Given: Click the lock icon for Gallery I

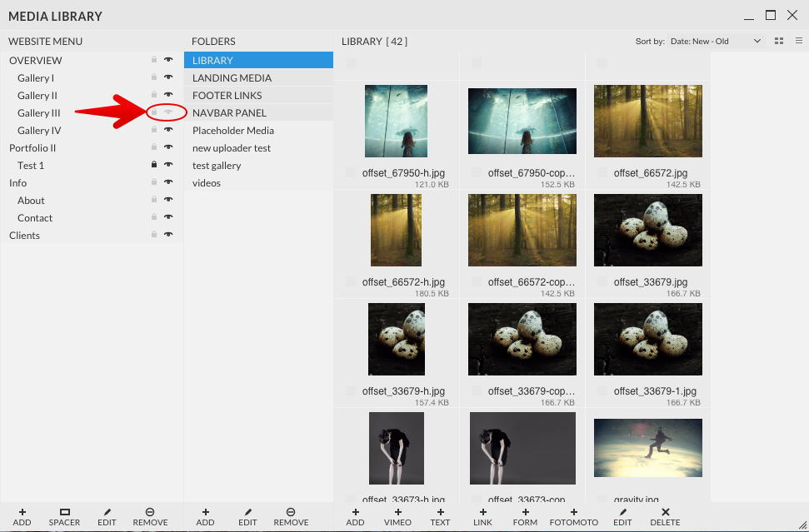Looking at the screenshot, I should (154, 77).
